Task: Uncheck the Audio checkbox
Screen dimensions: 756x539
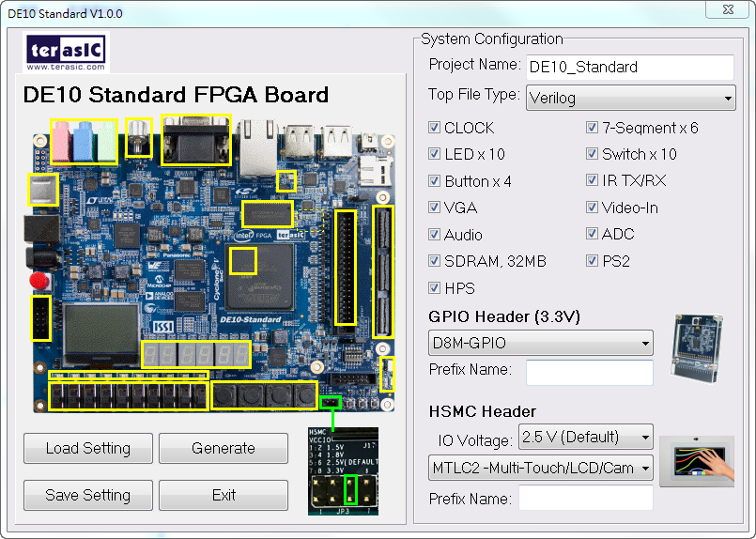Action: point(434,235)
